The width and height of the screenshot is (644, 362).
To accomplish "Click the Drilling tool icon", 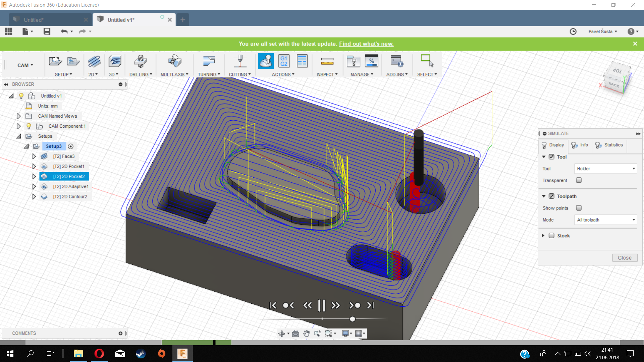I will coord(140,61).
